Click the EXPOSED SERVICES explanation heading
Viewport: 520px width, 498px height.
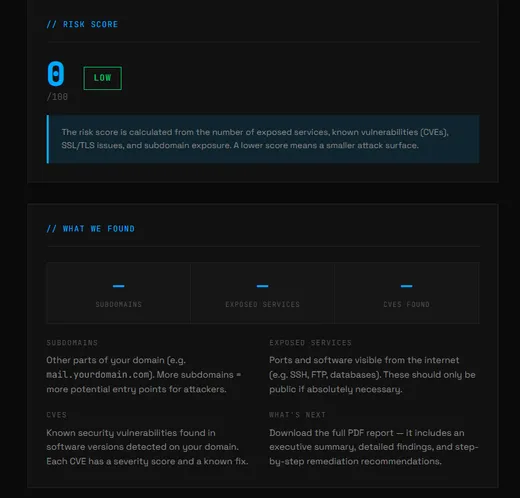pos(310,343)
